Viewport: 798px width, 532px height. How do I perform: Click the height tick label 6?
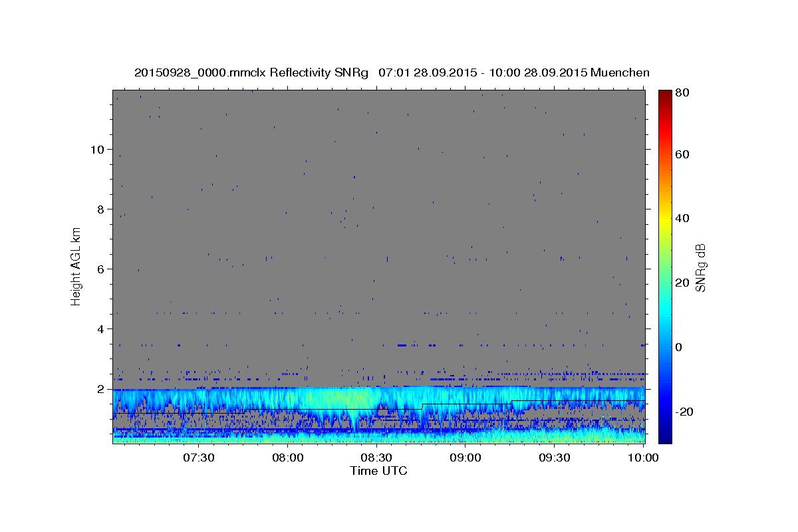[101, 269]
